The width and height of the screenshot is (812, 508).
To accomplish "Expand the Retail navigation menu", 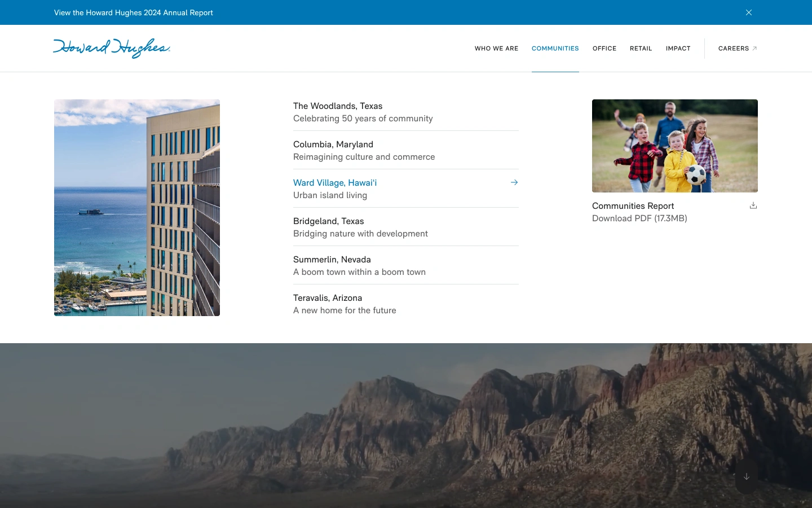I will pos(641,49).
